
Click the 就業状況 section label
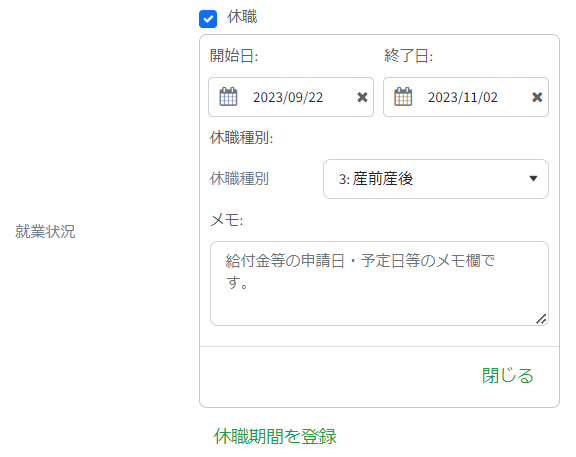[45, 231]
